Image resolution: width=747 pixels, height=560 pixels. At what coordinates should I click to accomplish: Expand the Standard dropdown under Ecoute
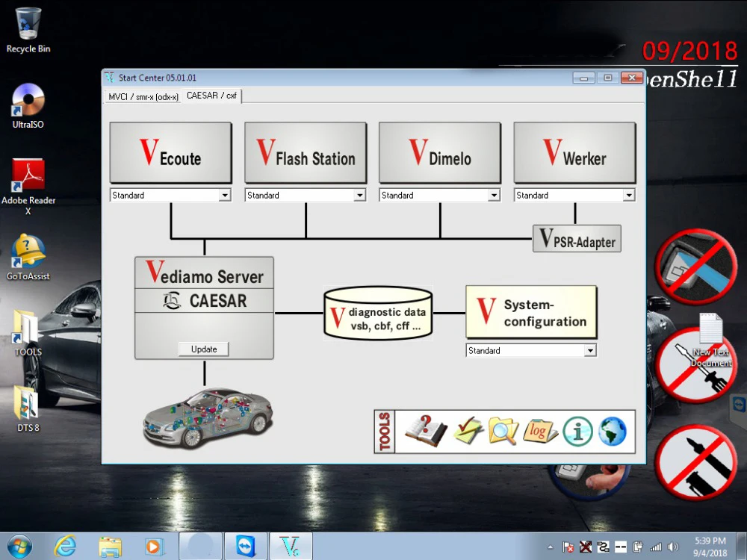225,195
